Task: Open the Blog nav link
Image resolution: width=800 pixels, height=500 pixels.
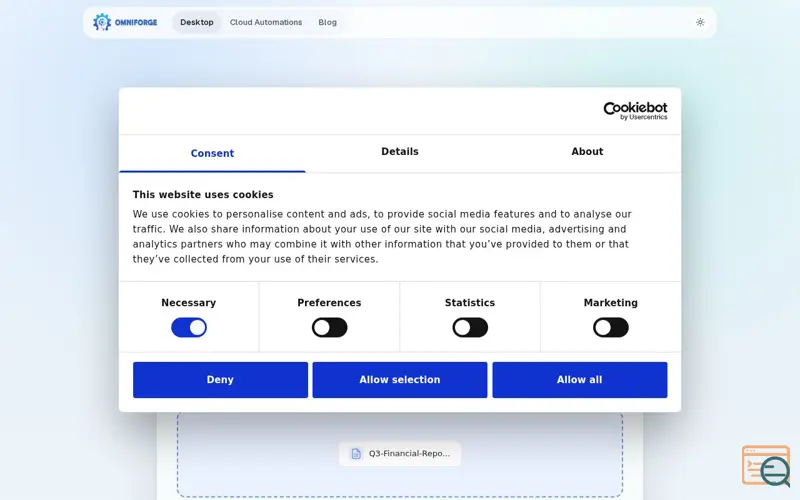Action: tap(328, 22)
